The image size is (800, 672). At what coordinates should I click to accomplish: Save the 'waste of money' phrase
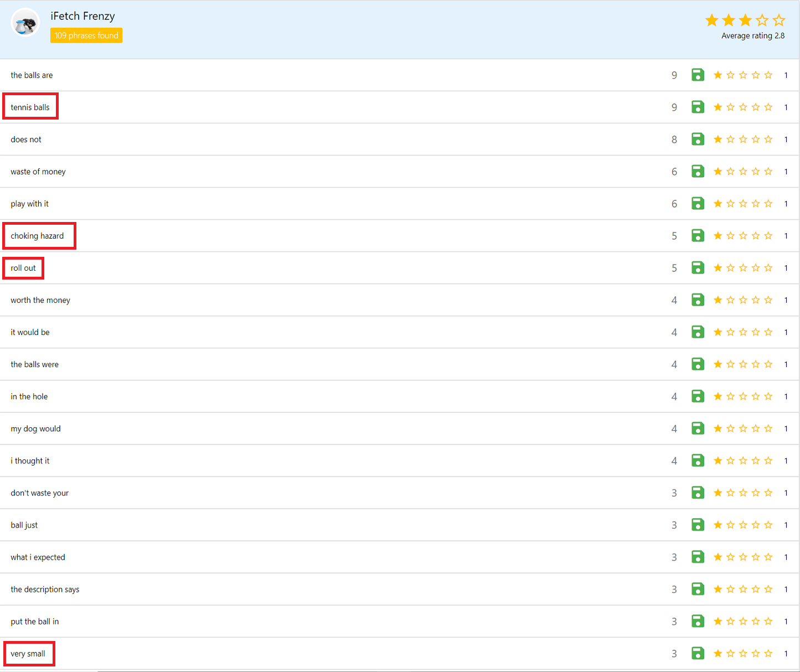[x=698, y=171]
